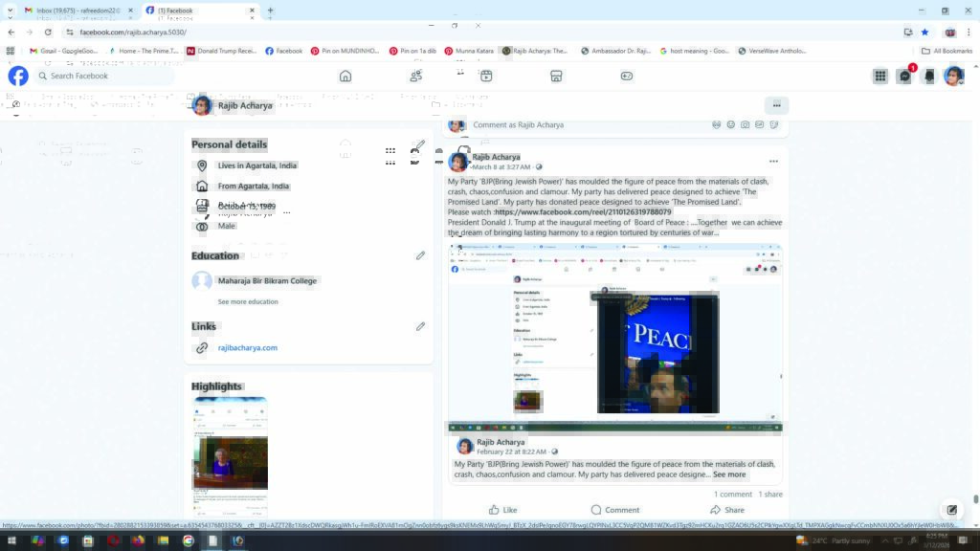Switch to the Gmail Inbox browser tab

click(75, 11)
